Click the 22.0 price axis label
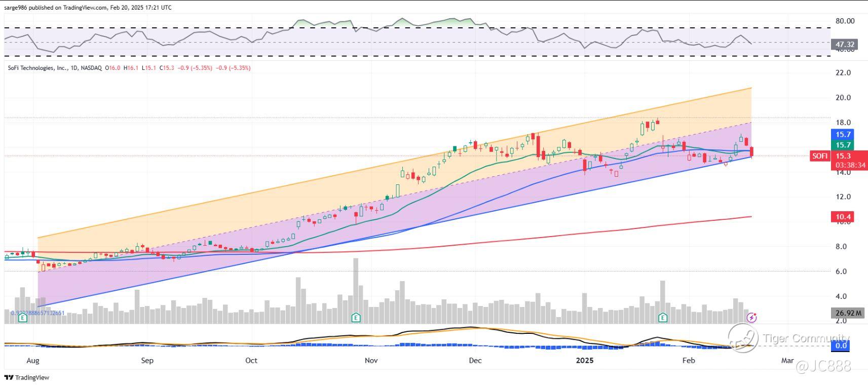Image resolution: width=868 pixels, height=386 pixels. point(843,73)
